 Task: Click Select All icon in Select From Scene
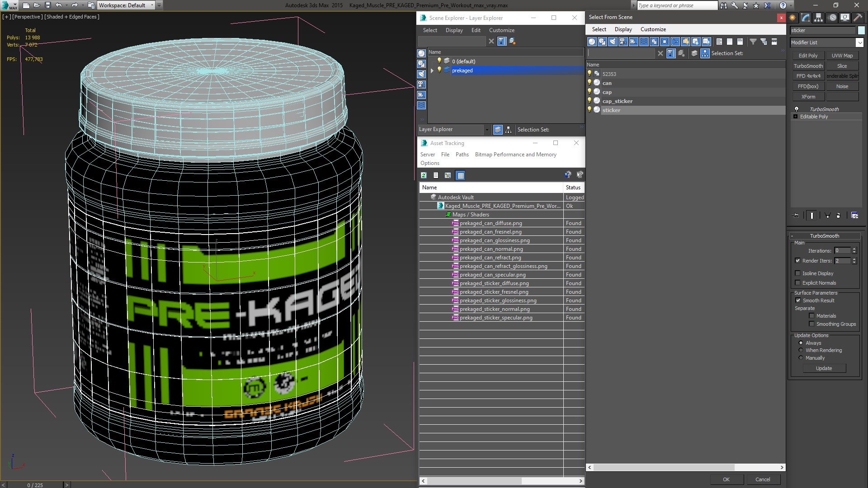point(719,42)
